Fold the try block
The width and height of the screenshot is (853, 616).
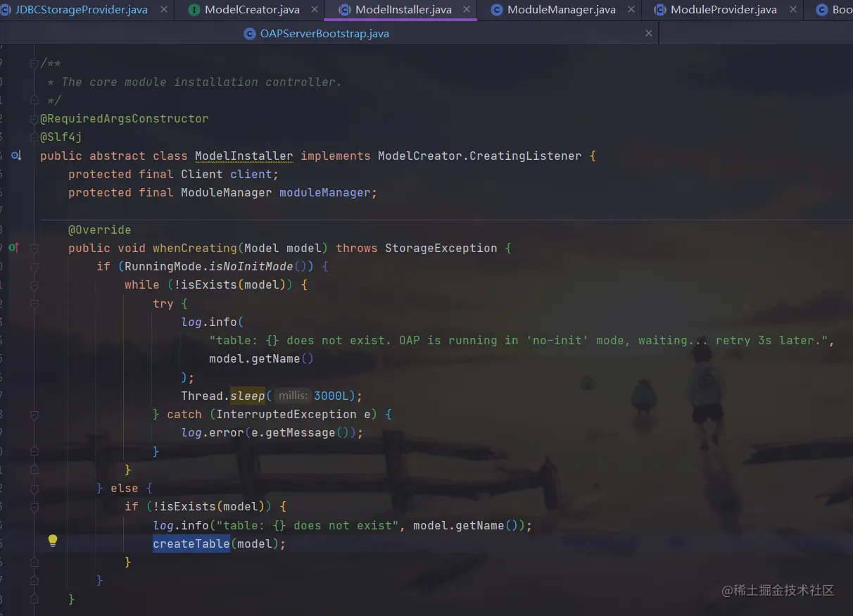coord(34,303)
